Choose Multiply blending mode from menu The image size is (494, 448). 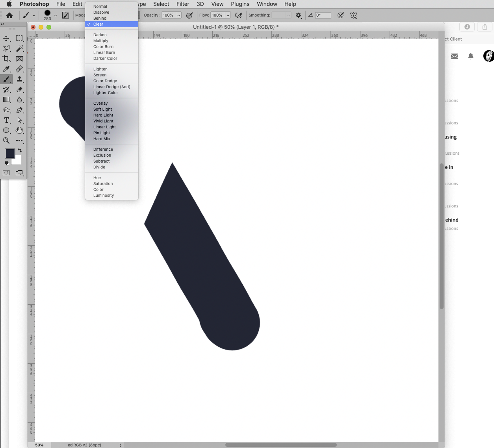click(100, 41)
